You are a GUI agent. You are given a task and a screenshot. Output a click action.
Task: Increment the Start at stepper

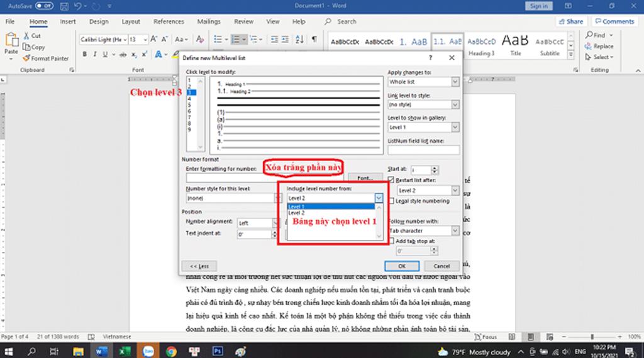point(435,168)
